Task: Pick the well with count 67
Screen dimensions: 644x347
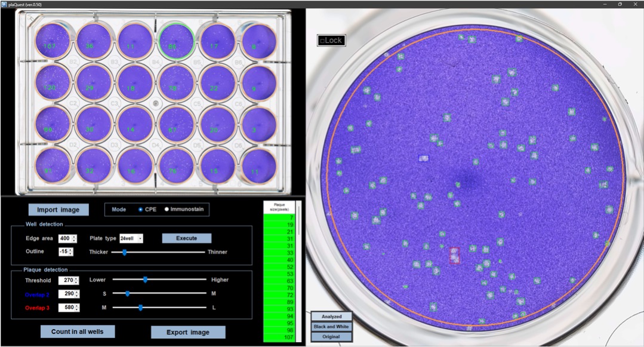Action: pos(177,124)
